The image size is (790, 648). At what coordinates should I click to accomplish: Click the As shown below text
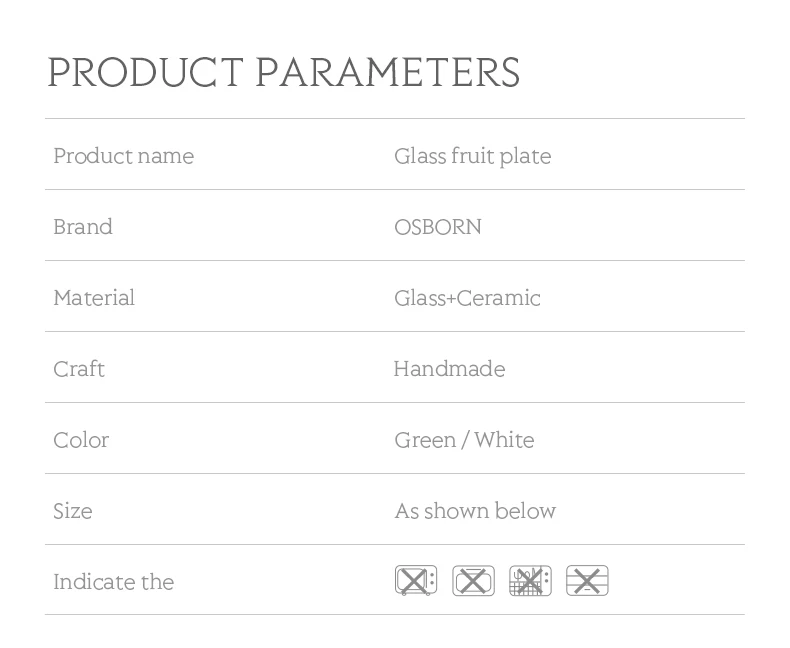pyautogui.click(x=475, y=511)
